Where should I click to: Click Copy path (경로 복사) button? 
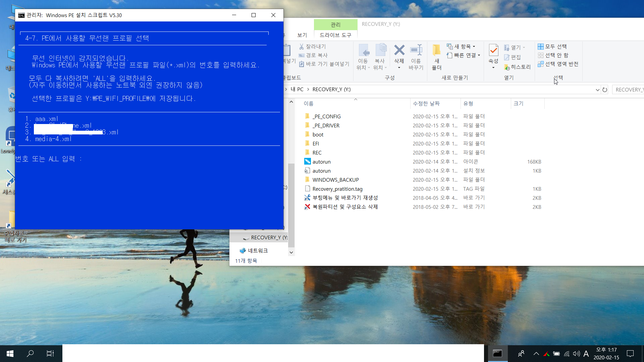313,55
